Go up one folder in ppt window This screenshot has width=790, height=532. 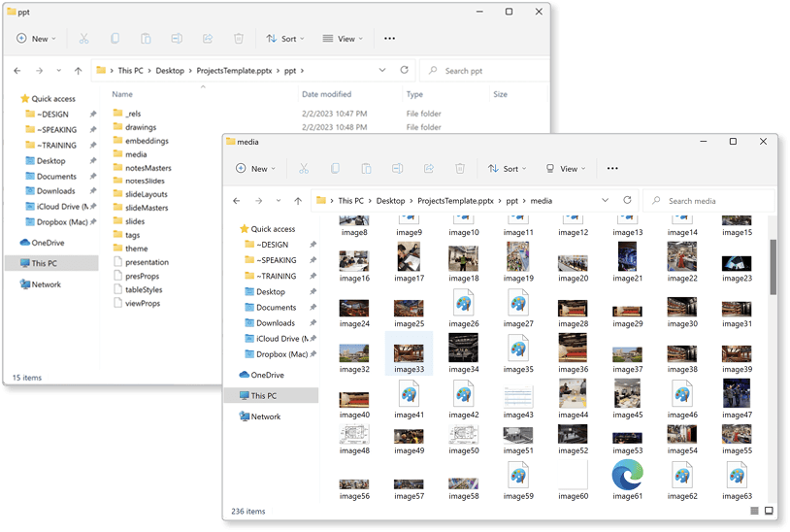pos(78,71)
